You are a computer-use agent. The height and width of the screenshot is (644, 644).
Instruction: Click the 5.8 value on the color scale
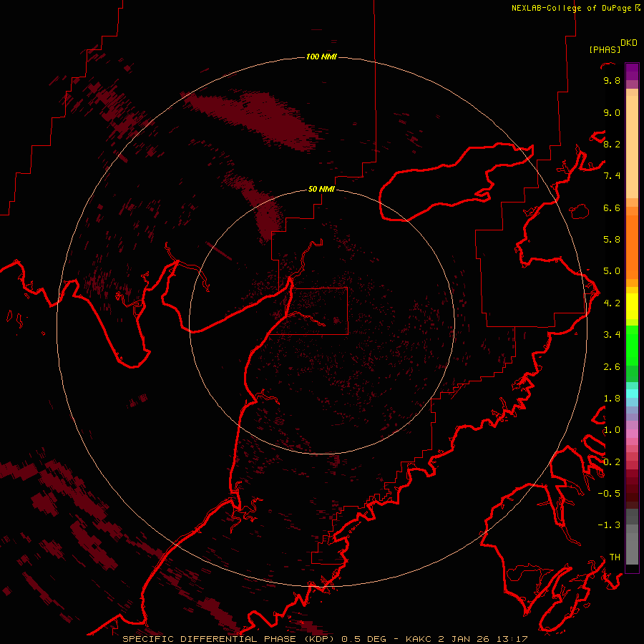point(612,240)
